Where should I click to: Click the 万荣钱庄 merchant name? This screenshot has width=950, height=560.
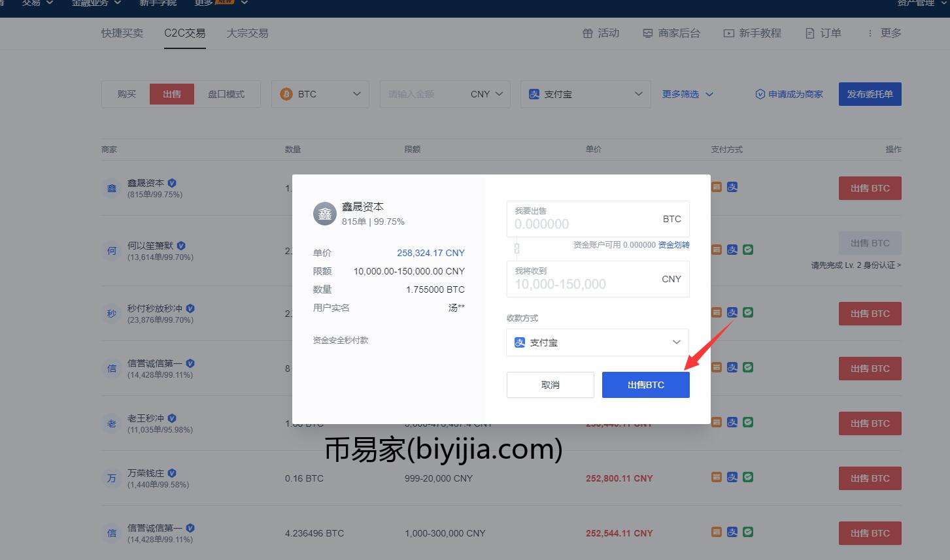pyautogui.click(x=146, y=473)
